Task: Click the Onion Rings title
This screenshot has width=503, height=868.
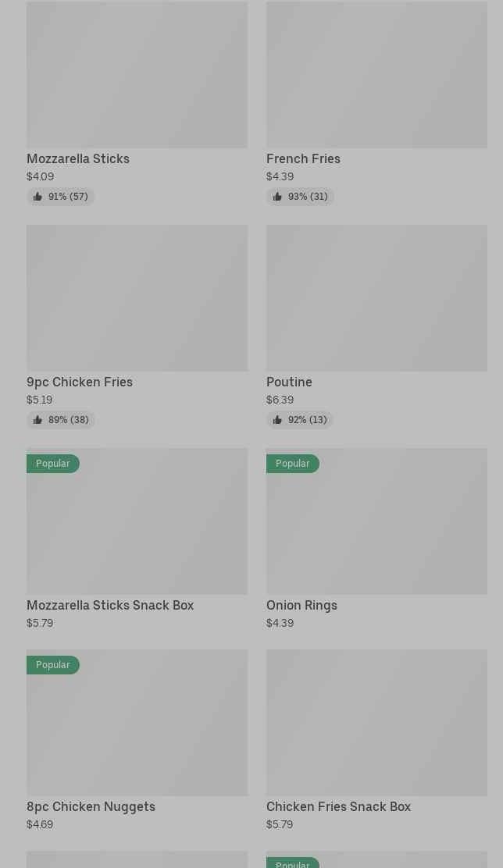Action: click(301, 605)
